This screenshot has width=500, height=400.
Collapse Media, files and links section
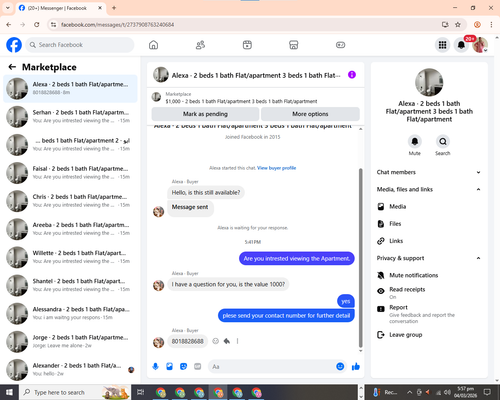pos(429,189)
